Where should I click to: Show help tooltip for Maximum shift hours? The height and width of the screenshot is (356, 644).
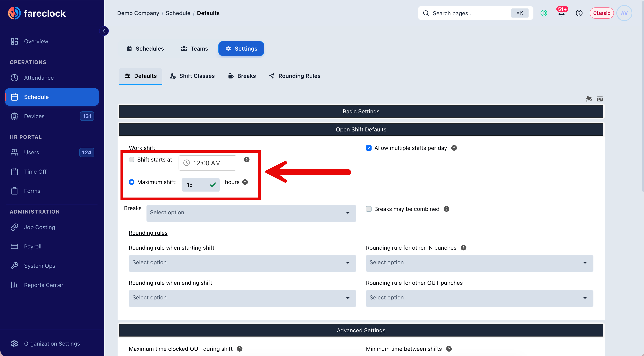click(245, 182)
